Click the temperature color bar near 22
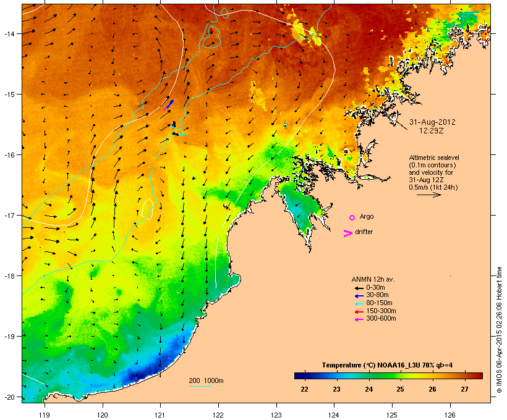Screen dimensions: 507x420 click(x=304, y=376)
